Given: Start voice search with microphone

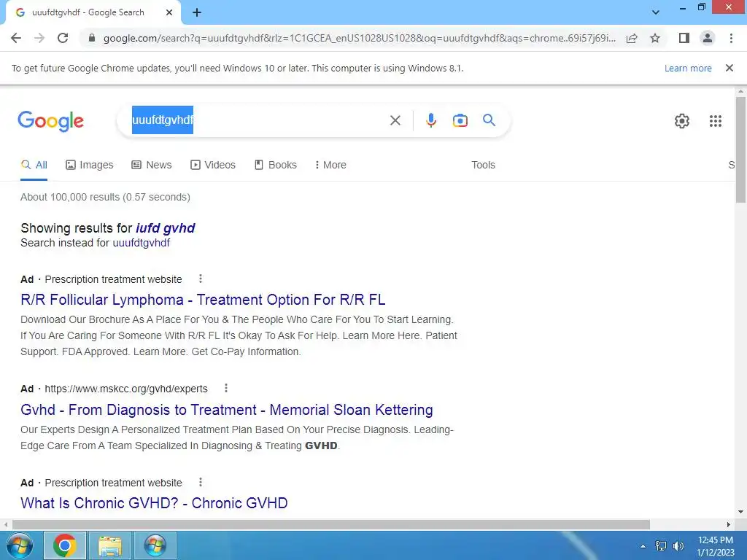Looking at the screenshot, I should click(431, 120).
